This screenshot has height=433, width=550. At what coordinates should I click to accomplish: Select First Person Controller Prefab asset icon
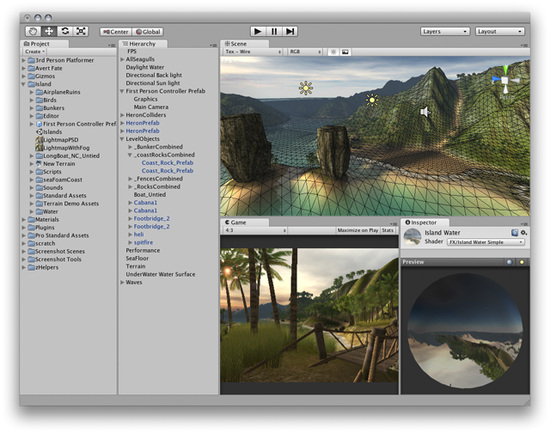tap(39, 124)
